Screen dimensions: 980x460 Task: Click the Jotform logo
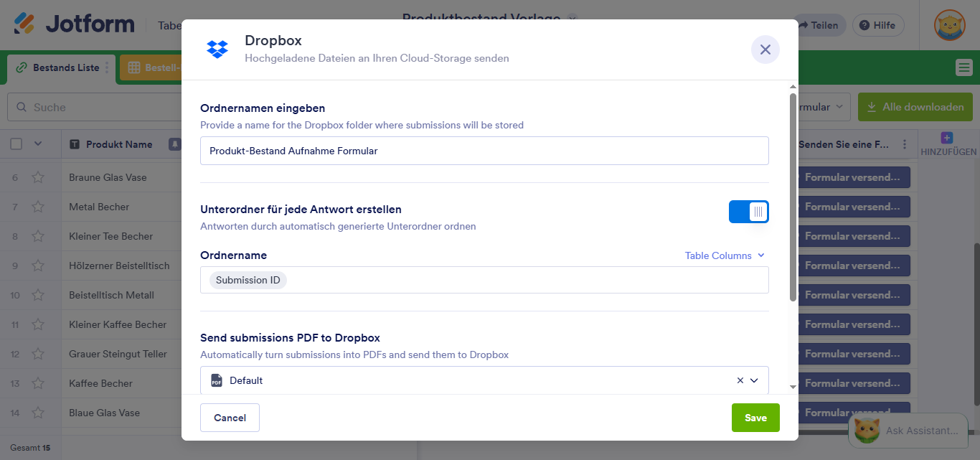click(x=74, y=24)
